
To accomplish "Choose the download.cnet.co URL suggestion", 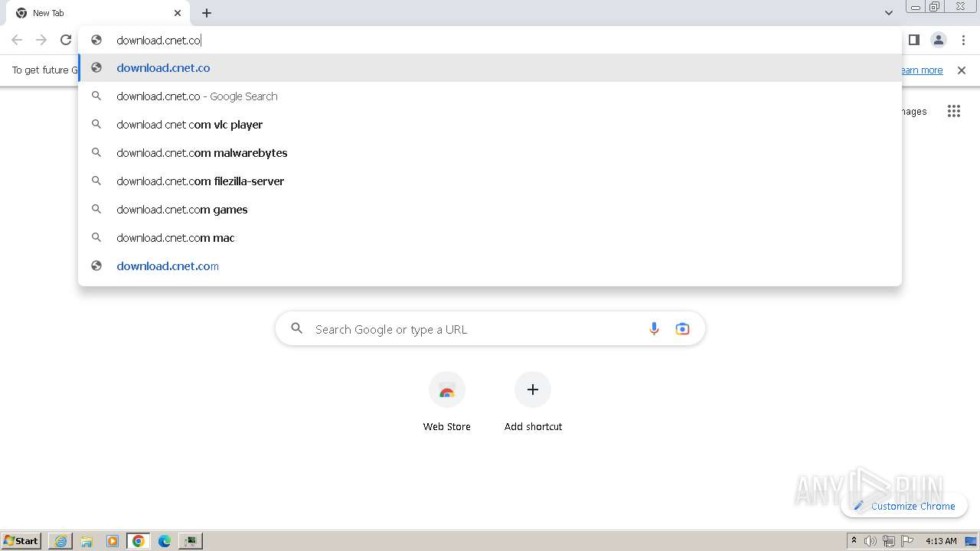I will pos(490,68).
